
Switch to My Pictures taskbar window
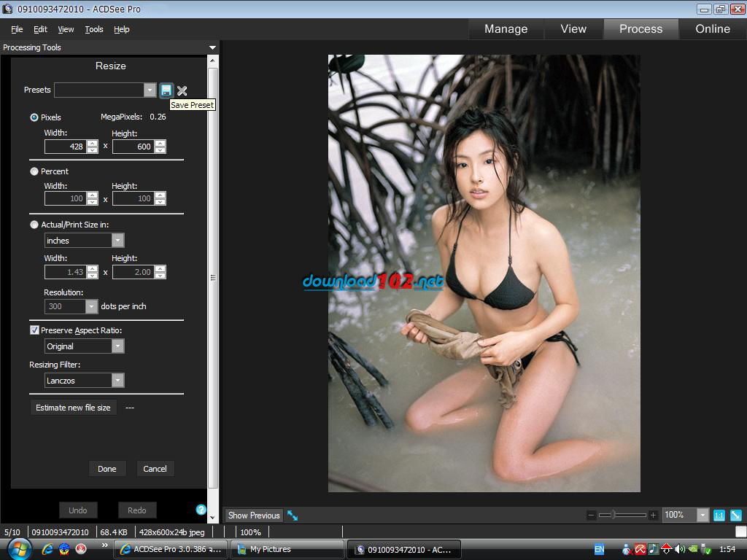click(x=287, y=549)
